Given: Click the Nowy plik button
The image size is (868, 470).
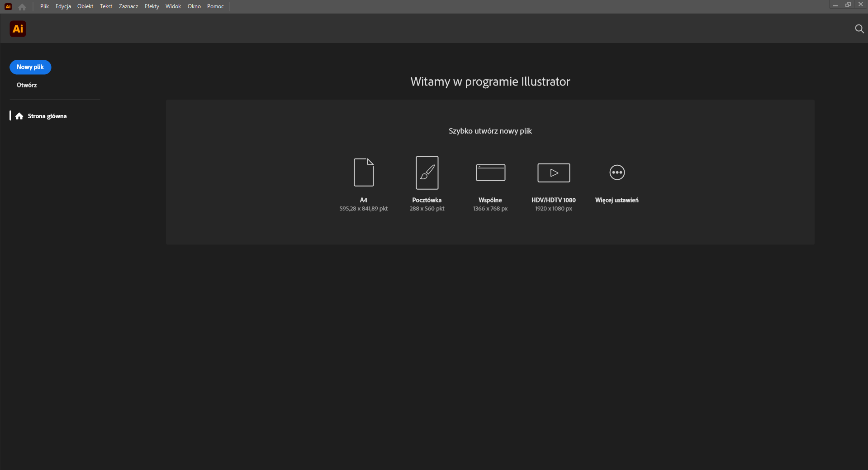Looking at the screenshot, I should click(30, 67).
